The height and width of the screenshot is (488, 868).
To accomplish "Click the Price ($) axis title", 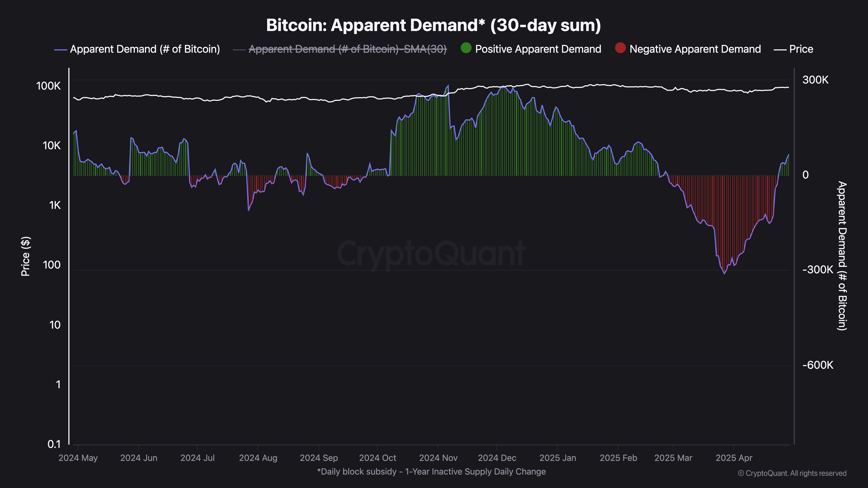I will pyautogui.click(x=26, y=256).
